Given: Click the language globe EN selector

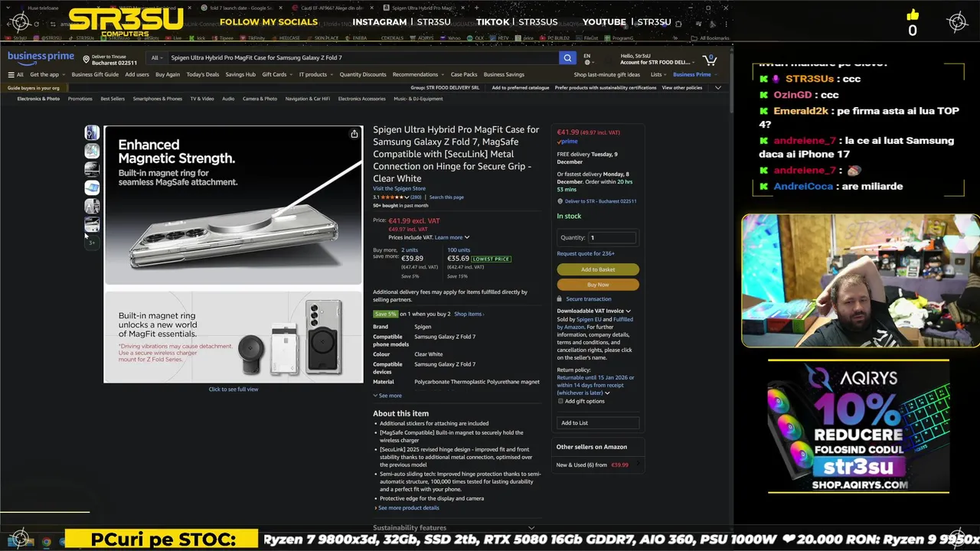Looking at the screenshot, I should point(589,58).
